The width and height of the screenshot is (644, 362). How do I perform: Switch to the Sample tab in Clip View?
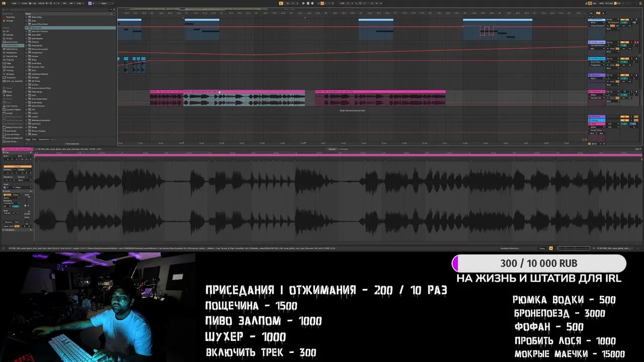pyautogui.click(x=332, y=149)
